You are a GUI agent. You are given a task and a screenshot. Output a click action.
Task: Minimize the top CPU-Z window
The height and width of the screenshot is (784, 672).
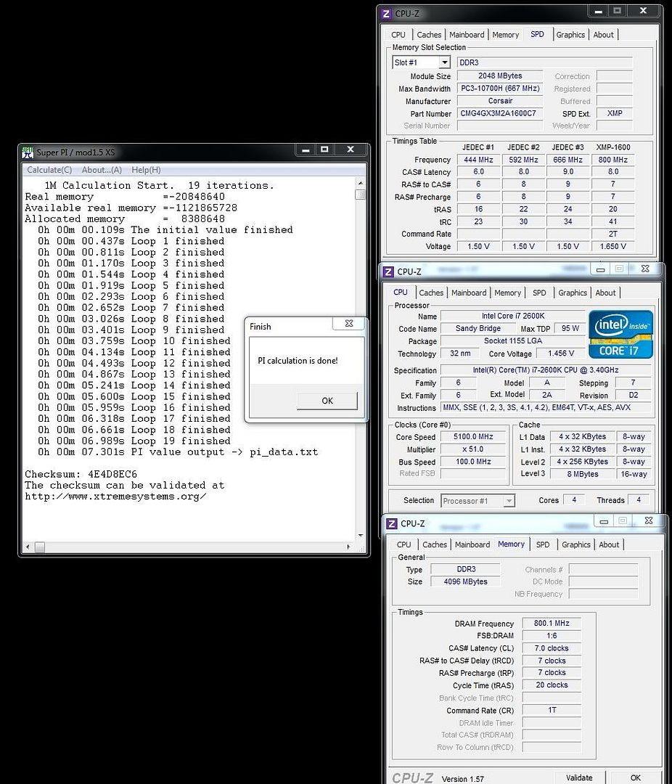(x=598, y=10)
